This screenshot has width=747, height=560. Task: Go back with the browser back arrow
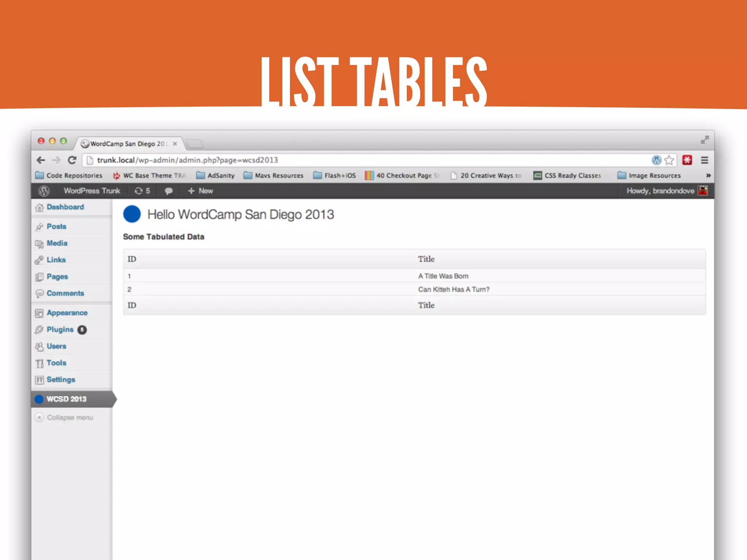click(x=41, y=160)
